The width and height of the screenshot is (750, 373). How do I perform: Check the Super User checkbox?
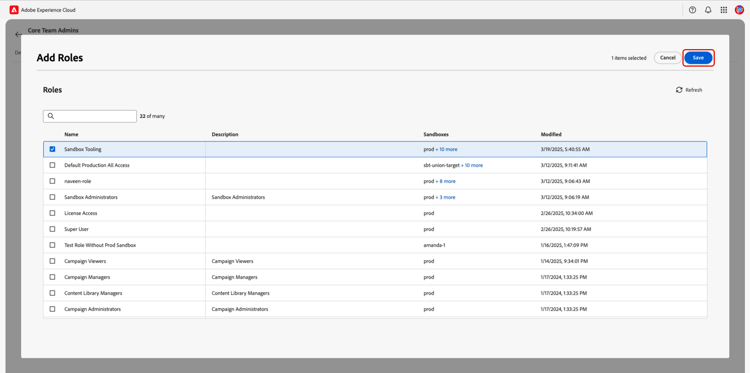point(53,229)
